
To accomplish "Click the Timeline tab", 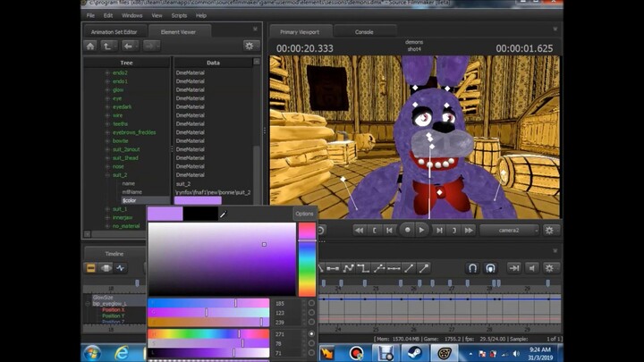I will coord(114,254).
